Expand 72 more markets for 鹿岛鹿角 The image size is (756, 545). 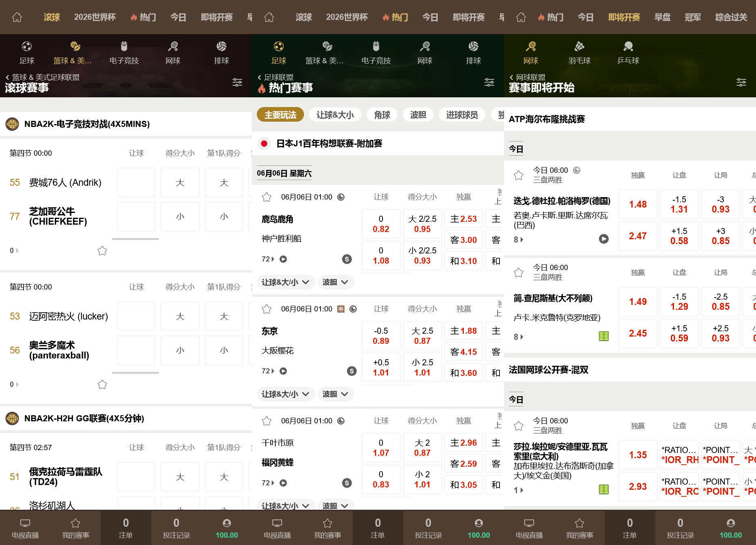pos(268,259)
